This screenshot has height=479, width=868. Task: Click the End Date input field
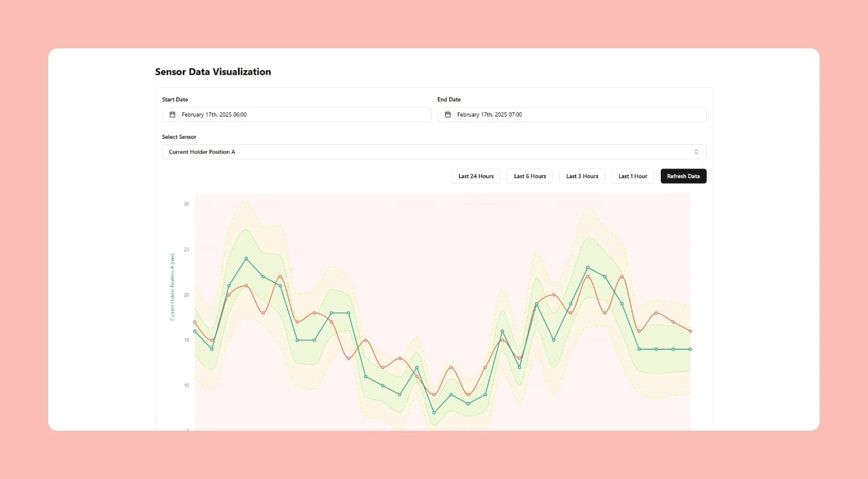click(x=571, y=114)
